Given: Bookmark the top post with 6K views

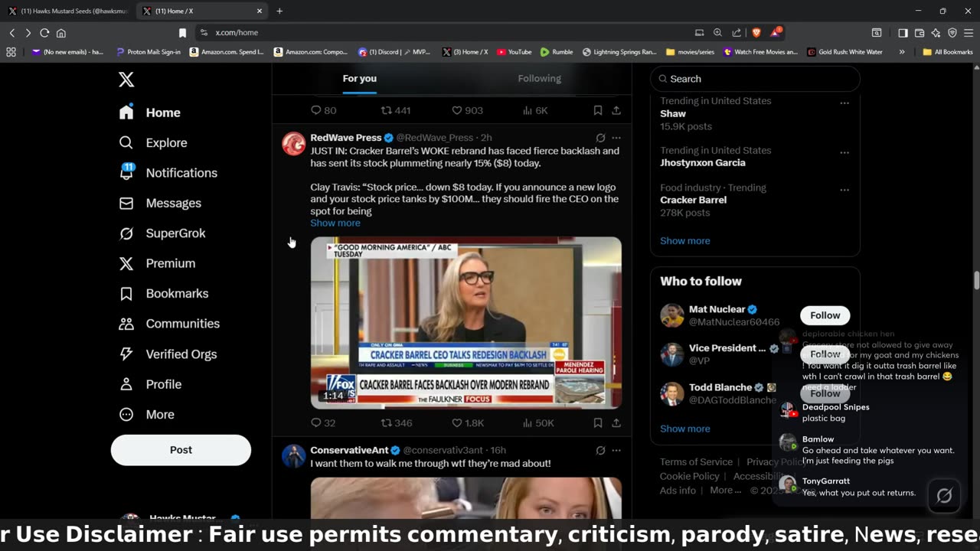Looking at the screenshot, I should pyautogui.click(x=598, y=110).
